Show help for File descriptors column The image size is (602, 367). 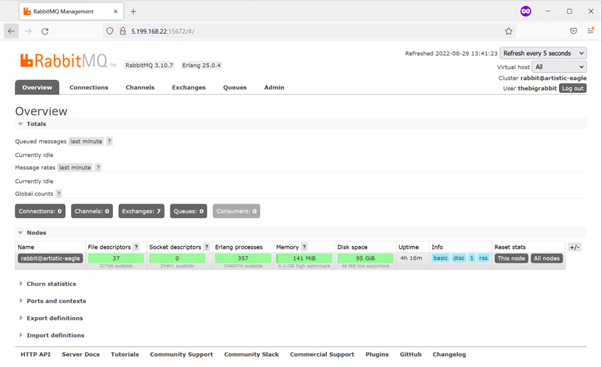[136, 247]
